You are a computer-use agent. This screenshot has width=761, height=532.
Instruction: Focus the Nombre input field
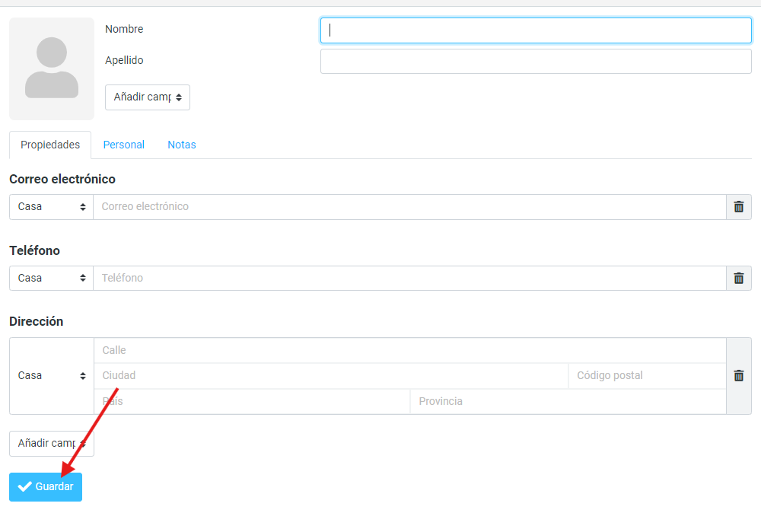pos(536,30)
